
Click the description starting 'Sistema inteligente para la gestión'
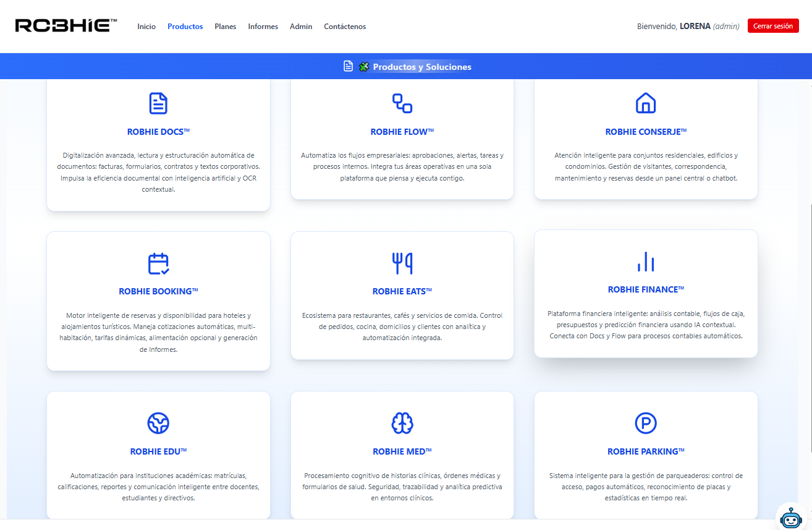point(646,487)
